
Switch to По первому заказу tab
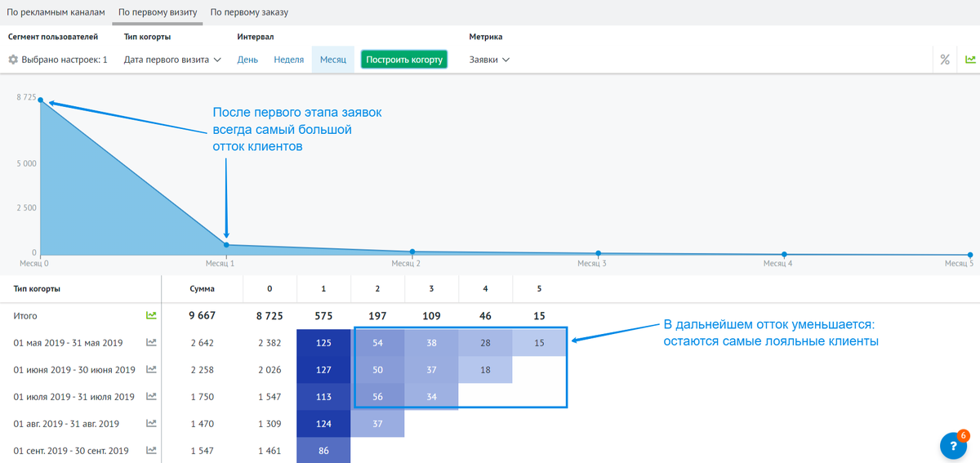pyautogui.click(x=249, y=13)
